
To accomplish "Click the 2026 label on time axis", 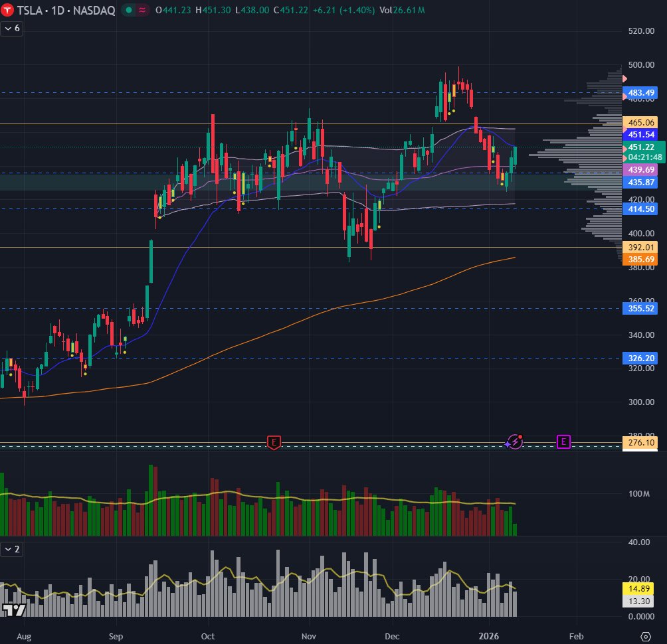I will (x=488, y=636).
